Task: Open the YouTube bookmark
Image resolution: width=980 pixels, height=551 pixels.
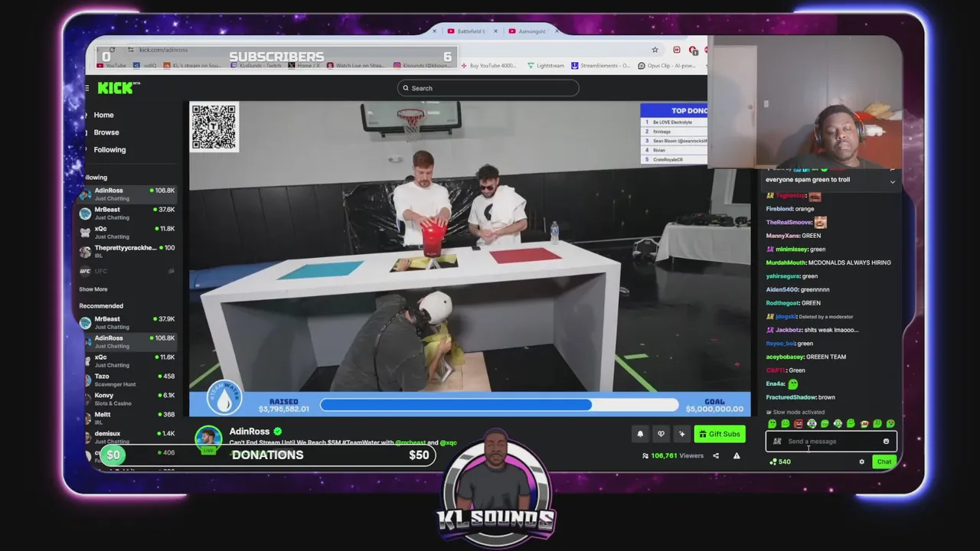Action: click(109, 66)
